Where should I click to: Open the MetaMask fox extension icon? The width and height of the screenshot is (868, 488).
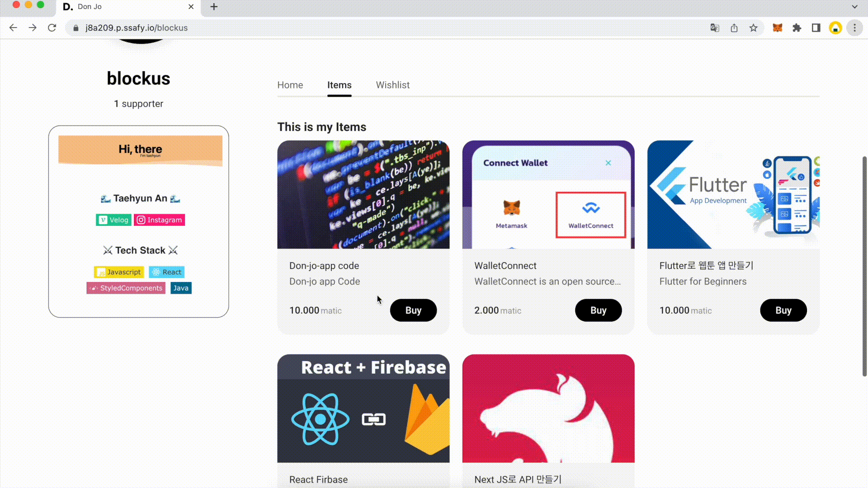777,28
